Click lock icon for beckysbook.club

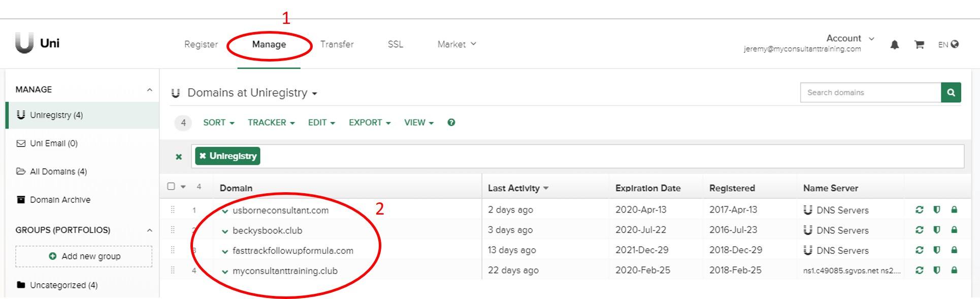(x=954, y=230)
